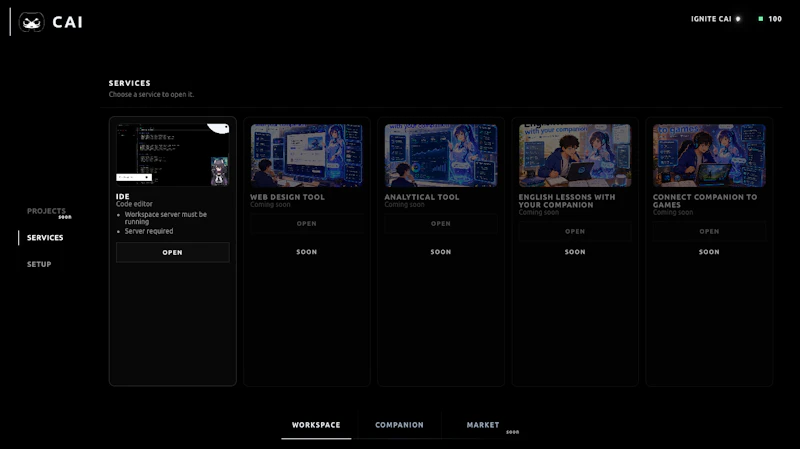Click Open under Connect Companion to Games
The image size is (800, 449).
709,231
